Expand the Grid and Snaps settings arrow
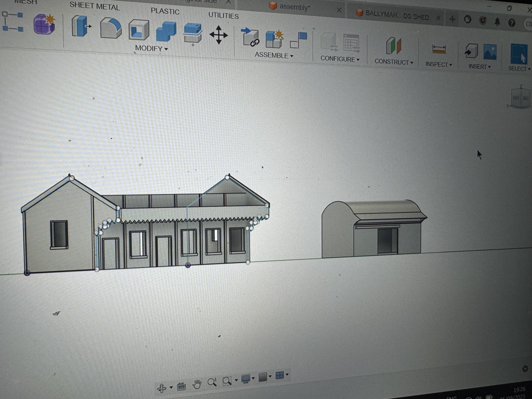The width and height of the screenshot is (532, 399). [x=270, y=376]
